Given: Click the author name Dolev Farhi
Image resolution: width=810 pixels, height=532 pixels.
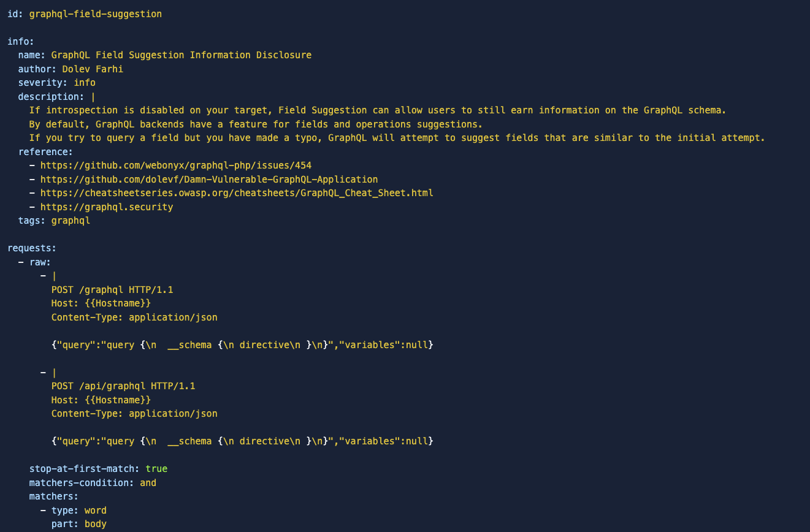Looking at the screenshot, I should 93,69.
